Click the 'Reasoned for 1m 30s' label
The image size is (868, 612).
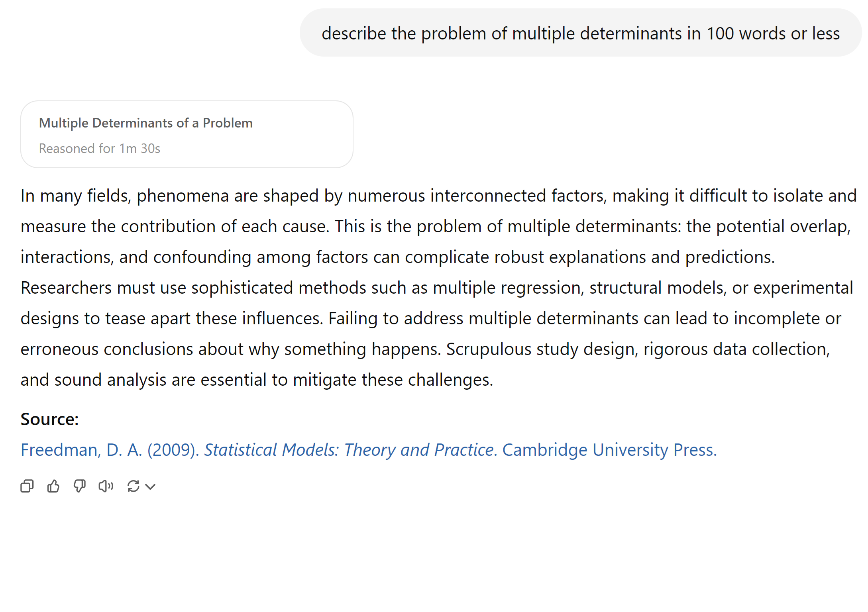[x=99, y=148]
